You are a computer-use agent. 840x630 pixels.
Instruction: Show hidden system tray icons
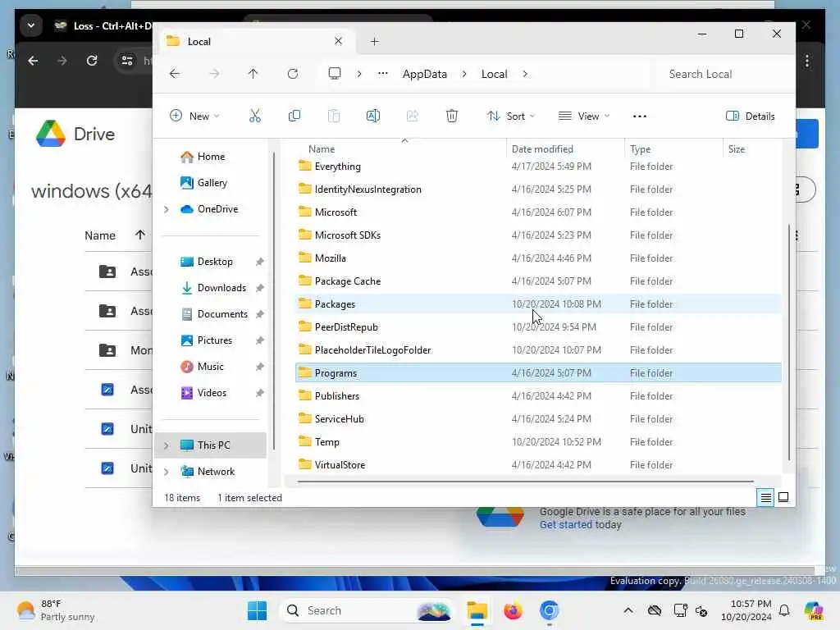628,610
